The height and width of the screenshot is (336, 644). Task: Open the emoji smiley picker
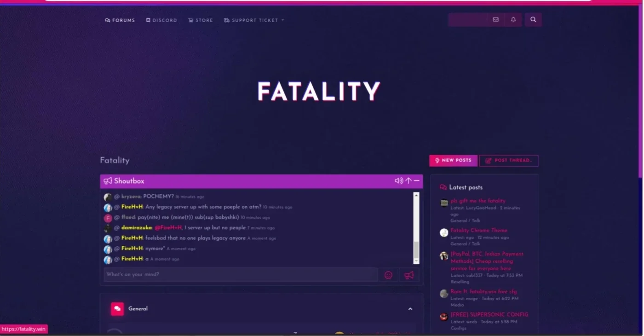point(389,275)
